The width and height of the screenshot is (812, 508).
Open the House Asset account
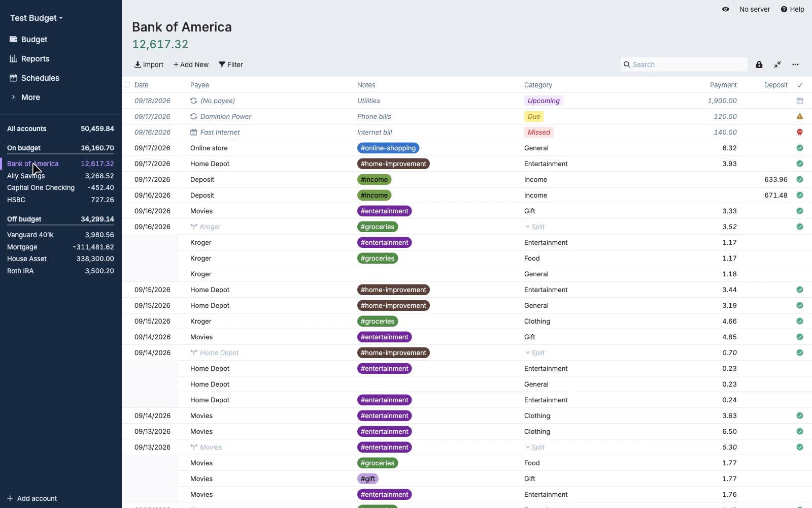(60, 259)
